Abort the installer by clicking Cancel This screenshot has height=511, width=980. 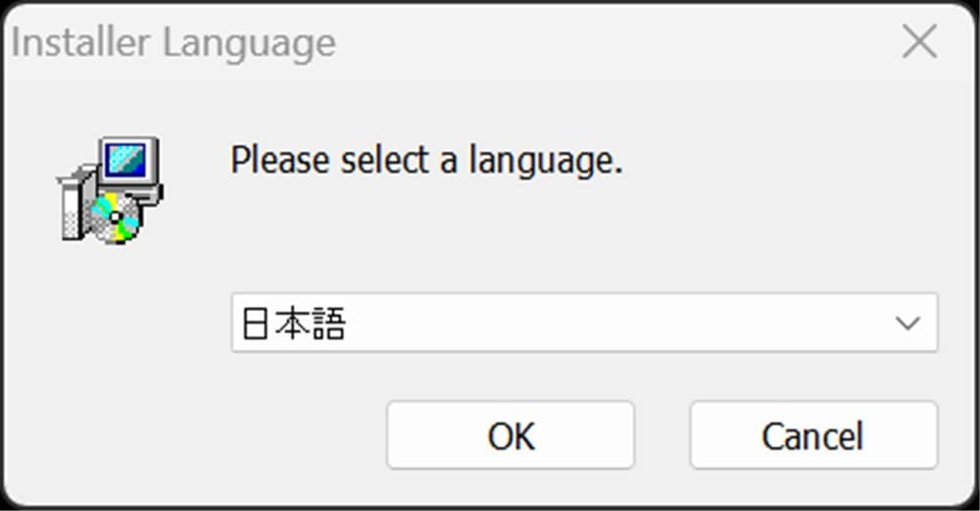click(x=813, y=435)
